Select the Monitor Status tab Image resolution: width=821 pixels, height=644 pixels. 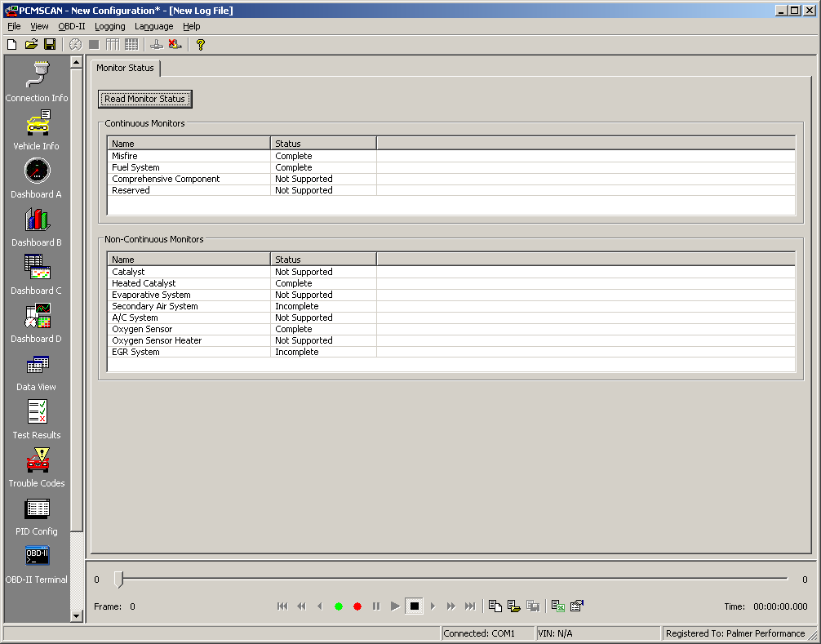(125, 68)
